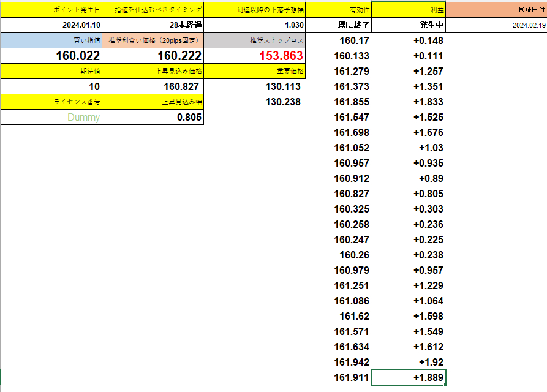Select the 推奨利食い価格 label cell

(x=153, y=40)
